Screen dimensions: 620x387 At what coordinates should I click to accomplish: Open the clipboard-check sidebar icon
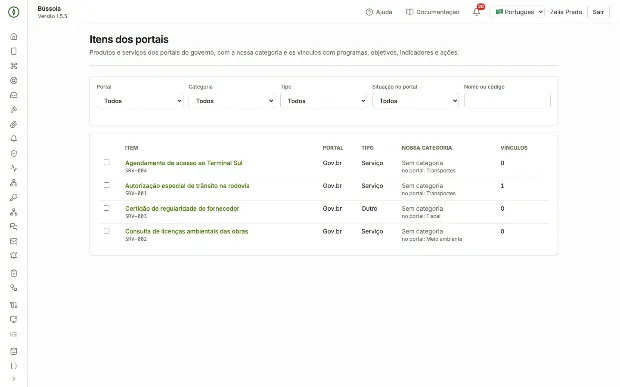pyautogui.click(x=13, y=273)
